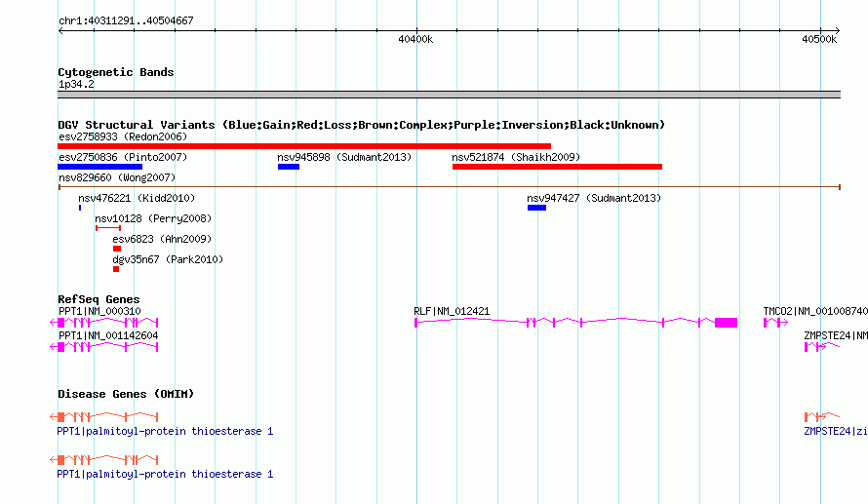The image size is (868, 504).
Task: Click the 1p34.2 cytogenetic band bar
Action: click(449, 95)
